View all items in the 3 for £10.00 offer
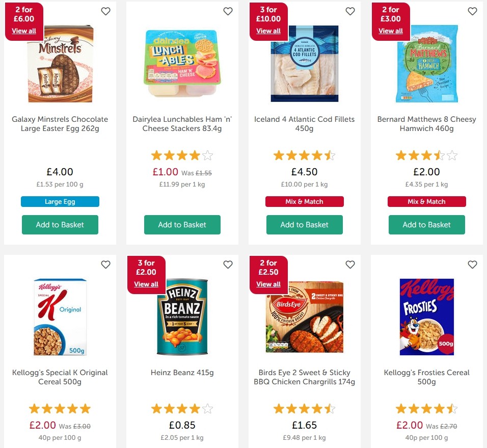This screenshot has height=448, width=487. pyautogui.click(x=268, y=31)
